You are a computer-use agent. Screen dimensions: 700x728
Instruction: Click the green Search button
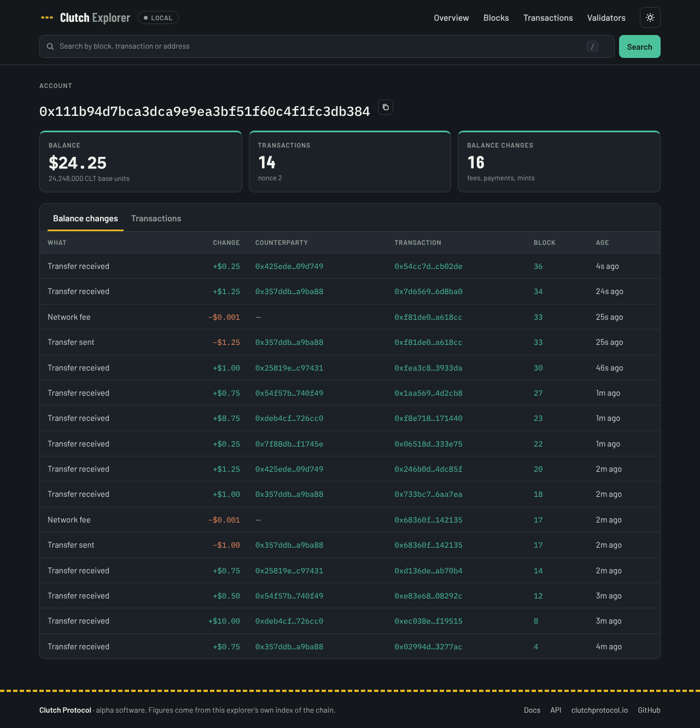tap(640, 46)
